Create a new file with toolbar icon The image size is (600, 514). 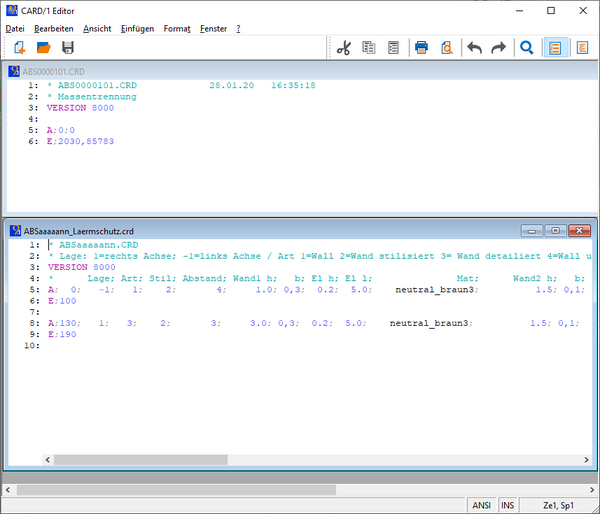pos(19,48)
